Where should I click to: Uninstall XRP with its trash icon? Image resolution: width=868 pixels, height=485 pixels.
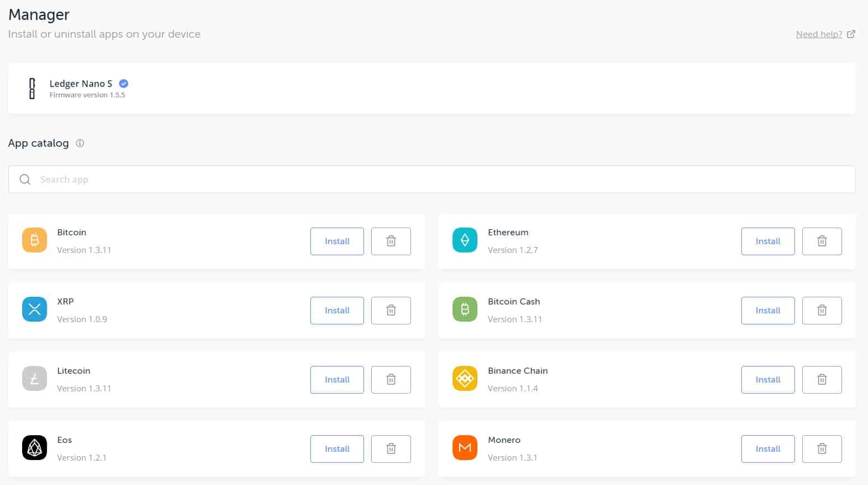391,311
